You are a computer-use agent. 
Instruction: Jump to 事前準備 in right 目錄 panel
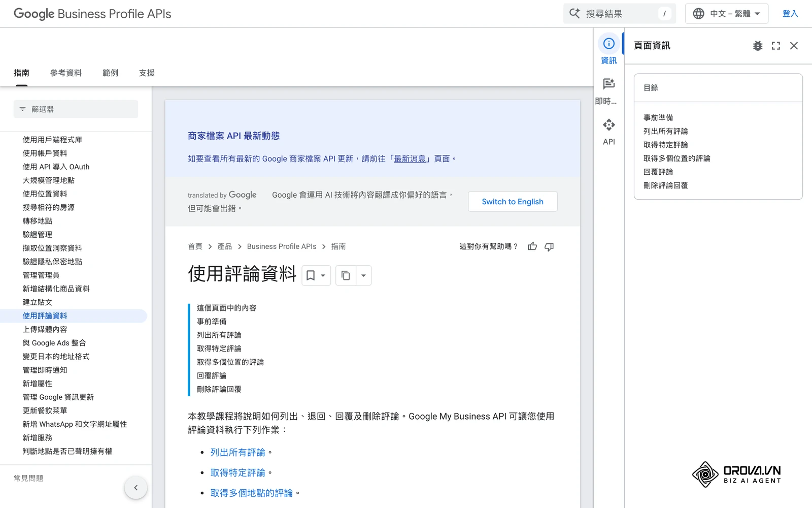coord(658,118)
